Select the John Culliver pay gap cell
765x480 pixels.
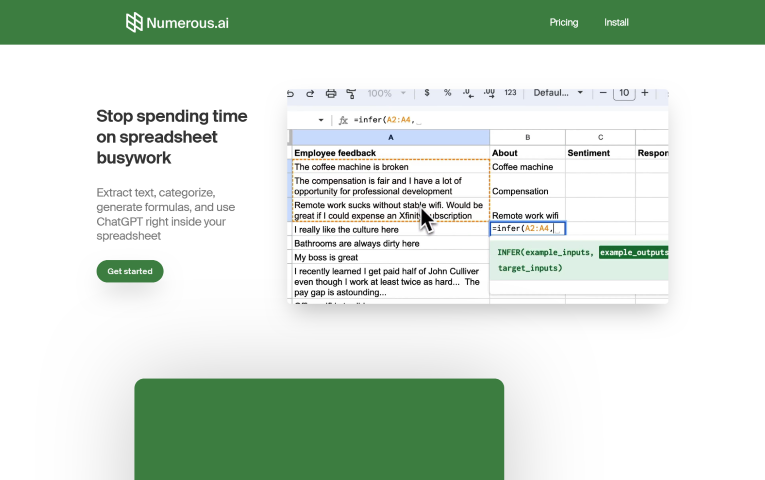(391, 281)
